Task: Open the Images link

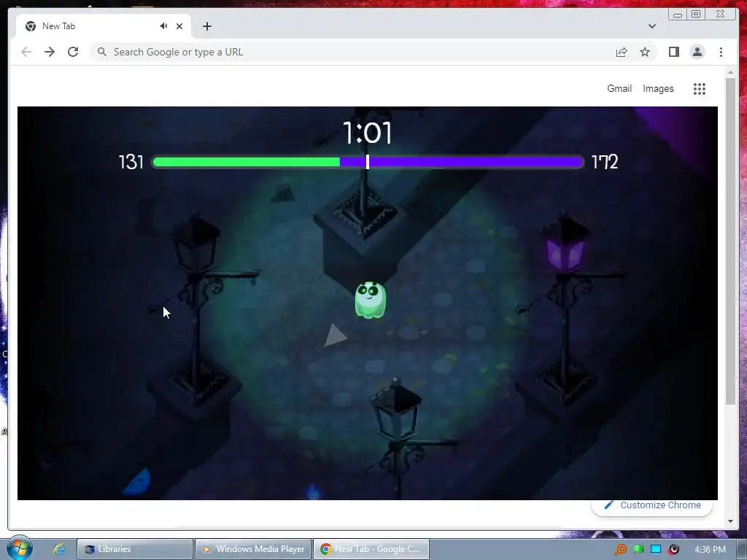Action: tap(658, 88)
